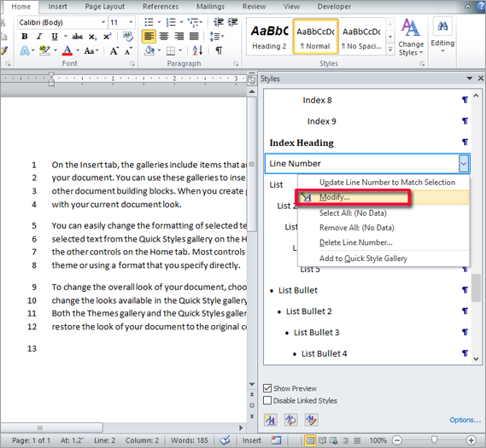486x448 pixels.
Task: Click the Words: 185 status indicator
Action: (190, 440)
